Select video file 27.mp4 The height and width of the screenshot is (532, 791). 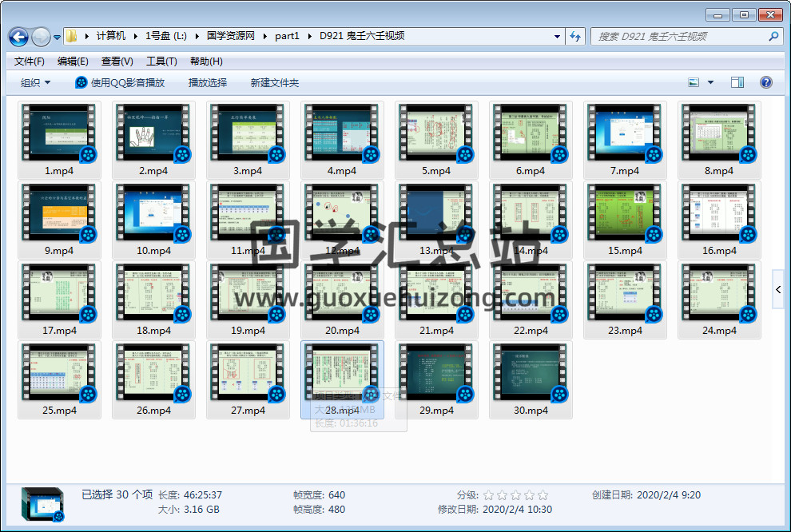[x=248, y=379]
